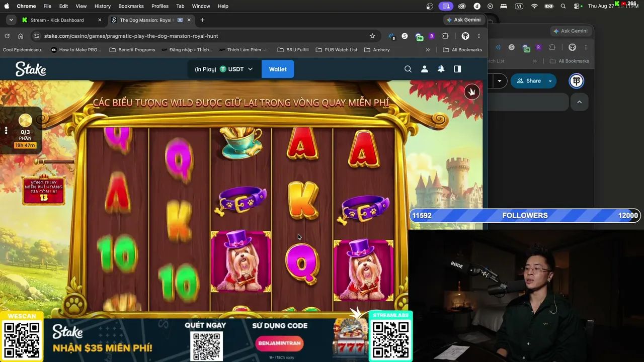The height and width of the screenshot is (362, 644).
Task: Open the Stake site search icon
Action: (408, 69)
